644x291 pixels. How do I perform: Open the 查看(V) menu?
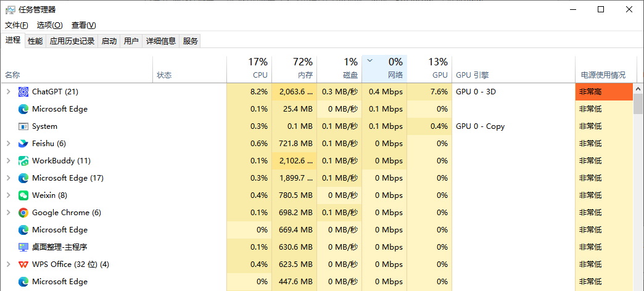tap(84, 25)
